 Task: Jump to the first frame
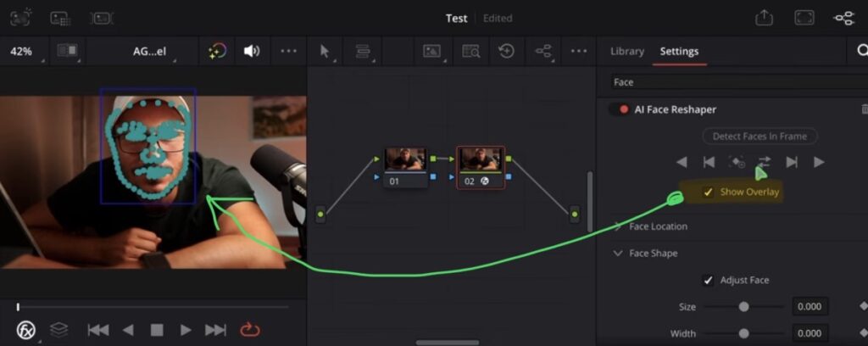coord(98,331)
